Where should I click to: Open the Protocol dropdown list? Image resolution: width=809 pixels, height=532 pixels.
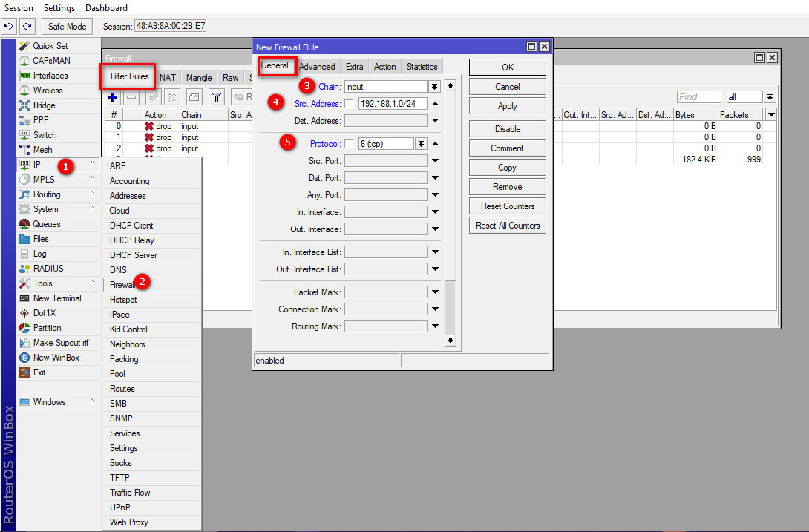point(421,144)
